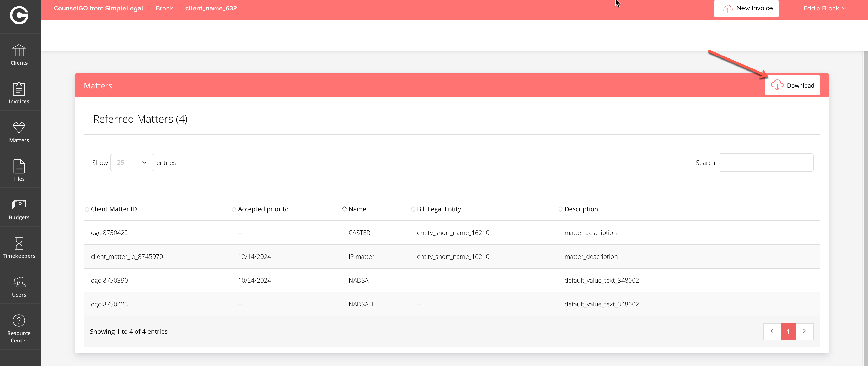The width and height of the screenshot is (868, 366).
Task: Sort table by Name column
Action: point(357,209)
